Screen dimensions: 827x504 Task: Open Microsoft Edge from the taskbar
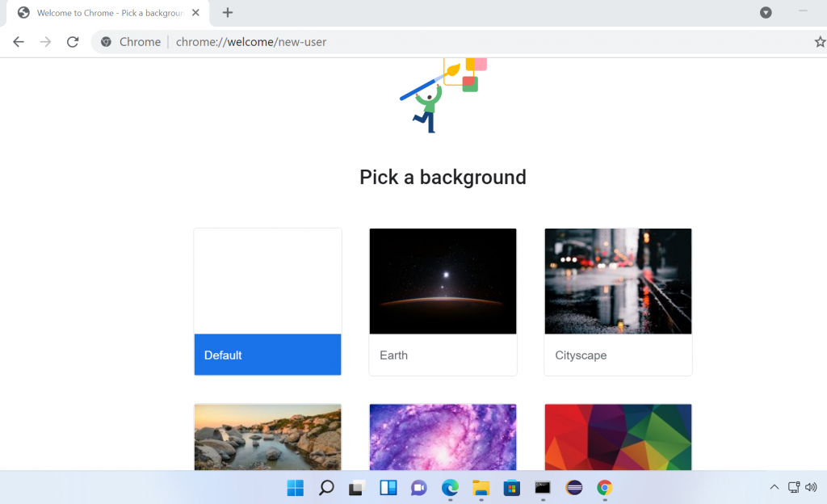tap(449, 488)
